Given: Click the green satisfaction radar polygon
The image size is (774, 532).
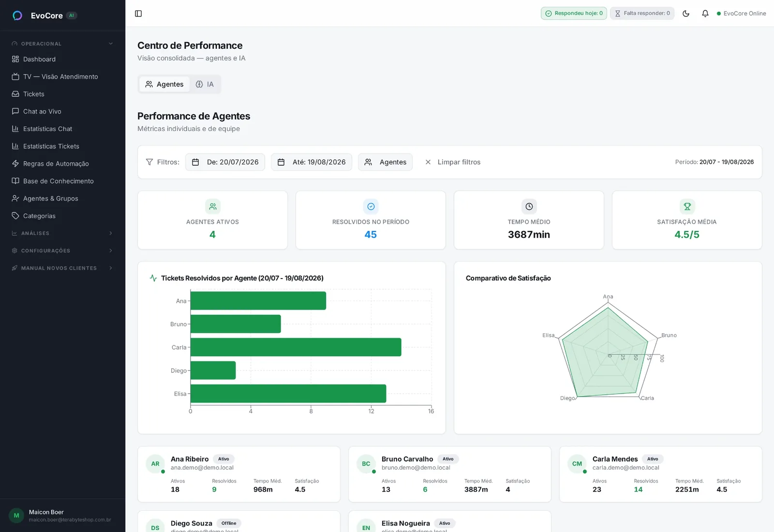Looking at the screenshot, I should click(x=605, y=353).
